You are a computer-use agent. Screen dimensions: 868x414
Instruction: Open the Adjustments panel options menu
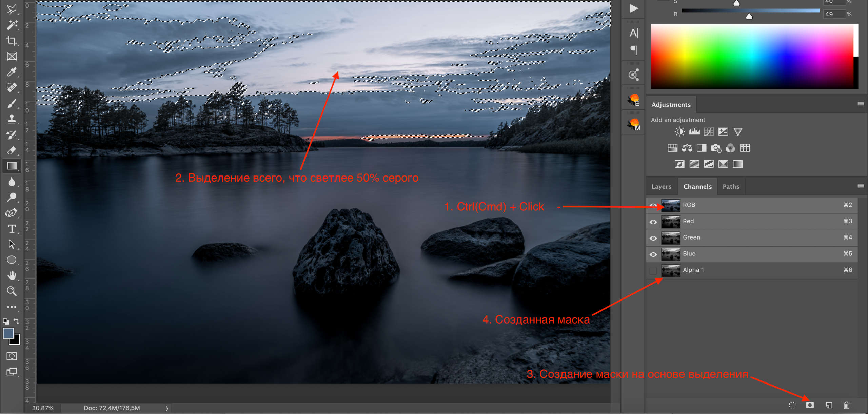[x=860, y=104]
